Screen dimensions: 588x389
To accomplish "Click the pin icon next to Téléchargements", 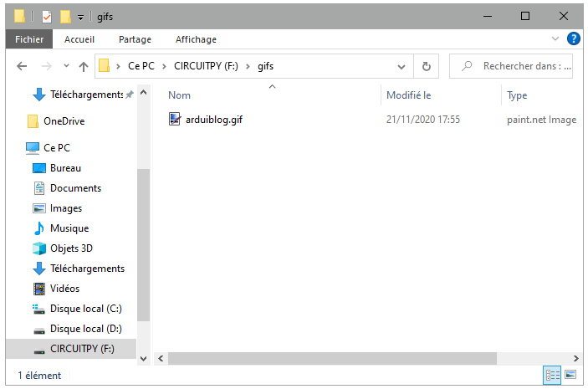I will [x=130, y=95].
